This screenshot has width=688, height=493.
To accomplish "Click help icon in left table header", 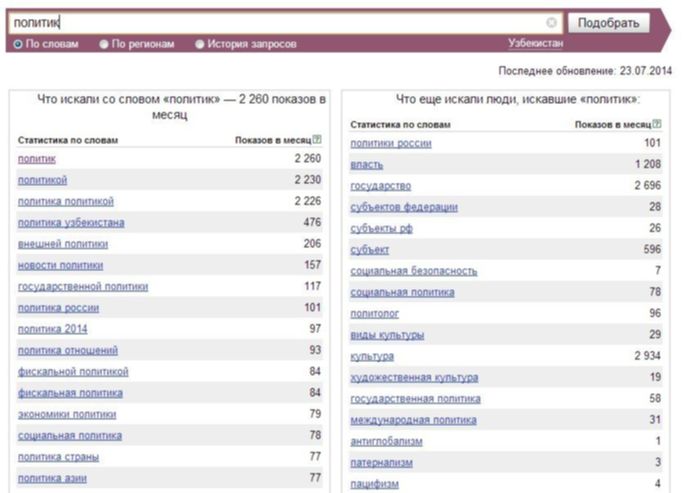I will [x=317, y=140].
